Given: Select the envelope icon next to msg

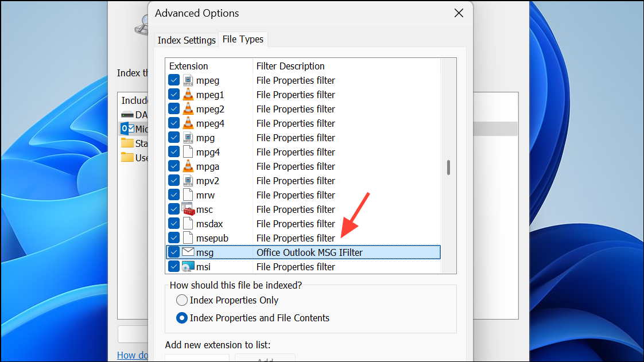Looking at the screenshot, I should coord(188,252).
